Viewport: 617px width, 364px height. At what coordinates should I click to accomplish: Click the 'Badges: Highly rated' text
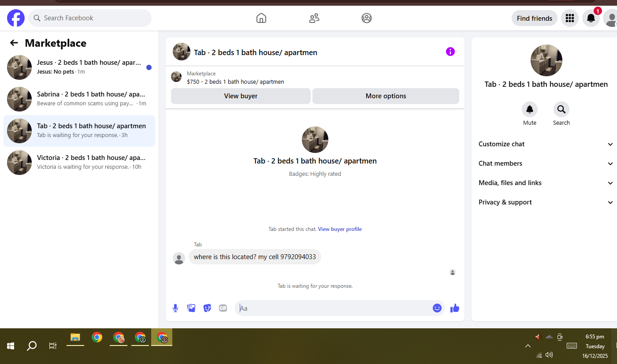pos(315,174)
